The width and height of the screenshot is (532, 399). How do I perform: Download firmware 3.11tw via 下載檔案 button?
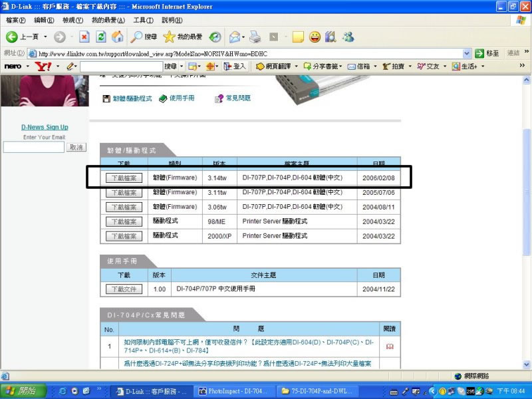(x=124, y=193)
